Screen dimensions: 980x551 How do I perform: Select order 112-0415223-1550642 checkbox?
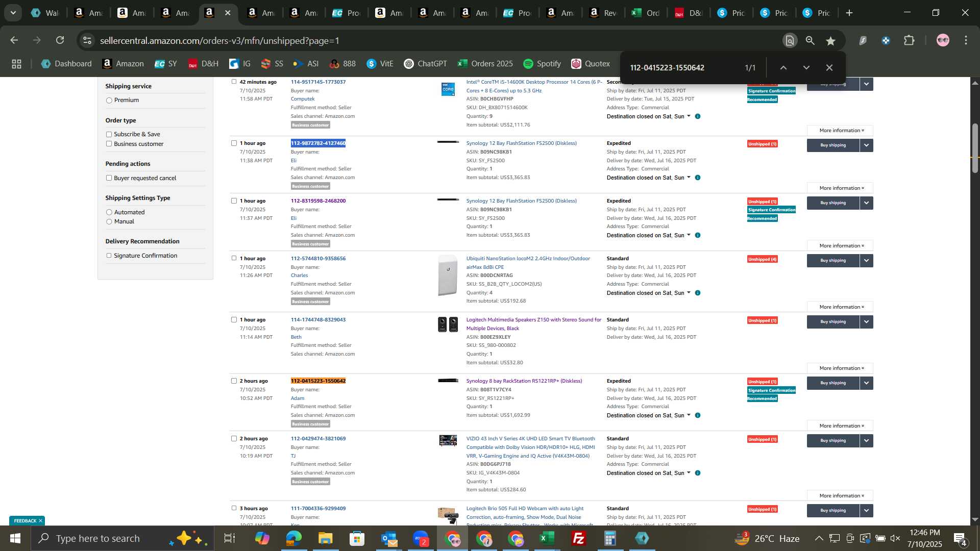[234, 381]
